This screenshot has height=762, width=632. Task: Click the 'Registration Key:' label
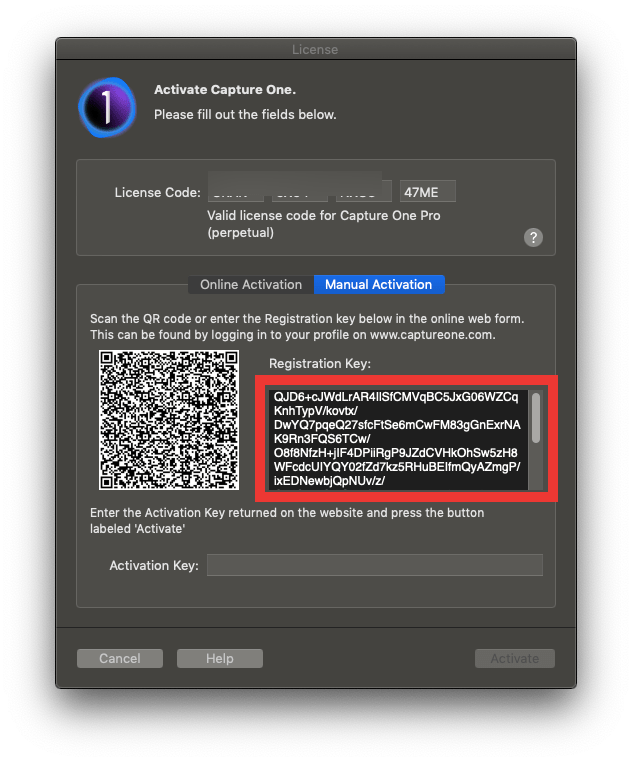tap(320, 364)
